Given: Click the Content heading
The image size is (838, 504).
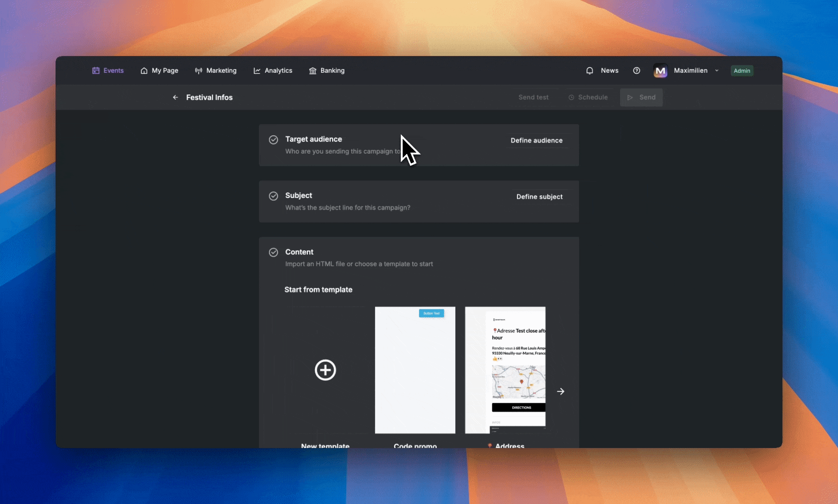Looking at the screenshot, I should pyautogui.click(x=299, y=252).
